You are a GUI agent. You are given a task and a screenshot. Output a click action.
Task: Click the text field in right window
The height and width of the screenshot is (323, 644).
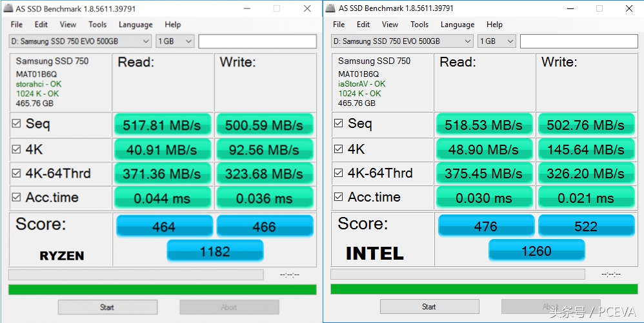(579, 41)
